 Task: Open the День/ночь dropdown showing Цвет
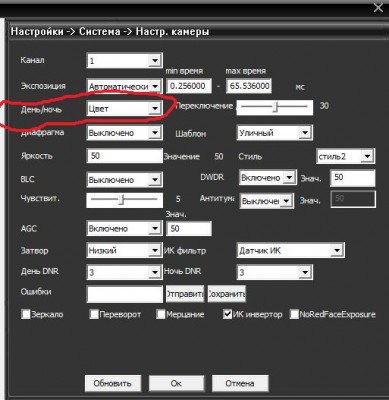124,108
